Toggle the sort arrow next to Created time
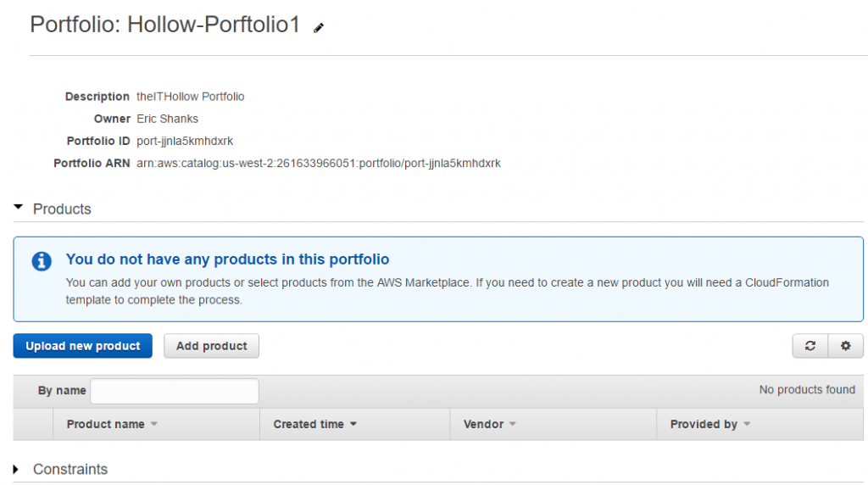The width and height of the screenshot is (868, 485). click(353, 425)
